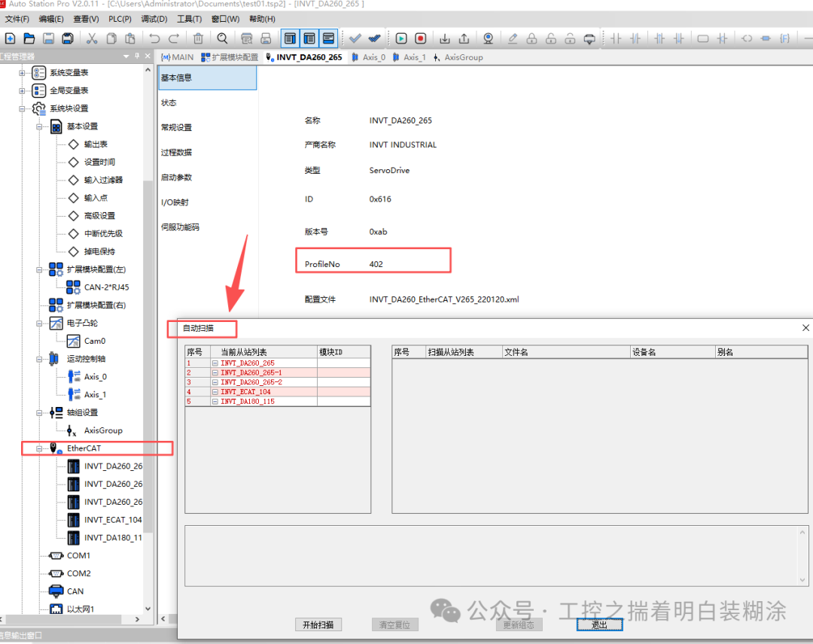This screenshot has width=813, height=644.
Task: Expand the 系统变量表 tree node
Action: (22, 72)
